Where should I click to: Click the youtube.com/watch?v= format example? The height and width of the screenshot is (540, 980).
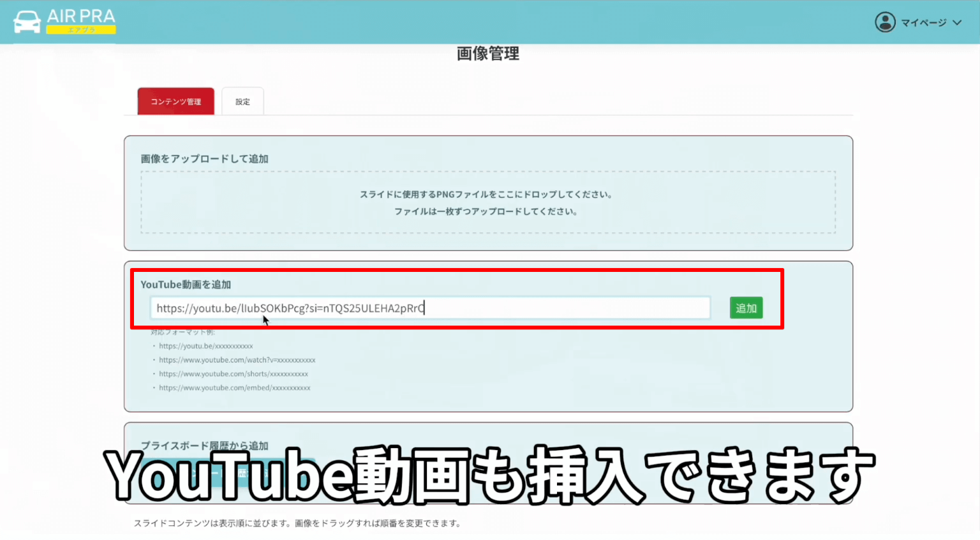(237, 359)
